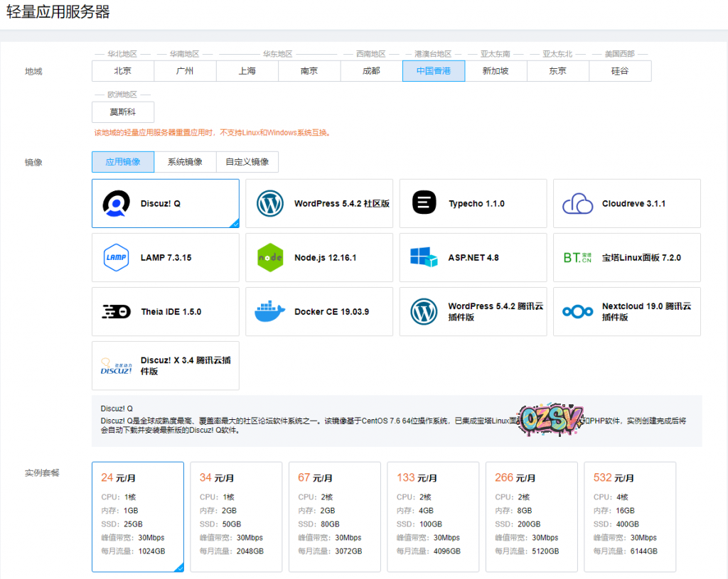The height and width of the screenshot is (579, 728).
Task: Select the 34 元/月 instance plan
Action: [x=236, y=516]
